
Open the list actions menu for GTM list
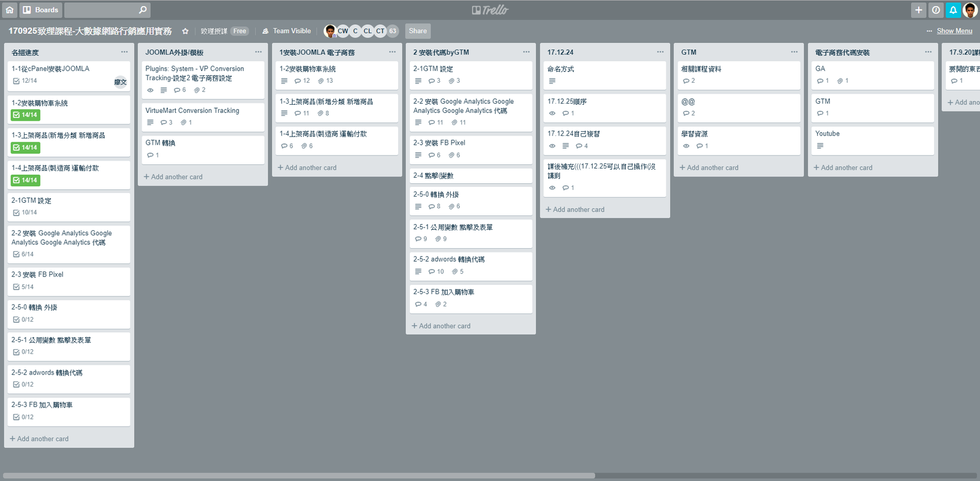point(794,52)
